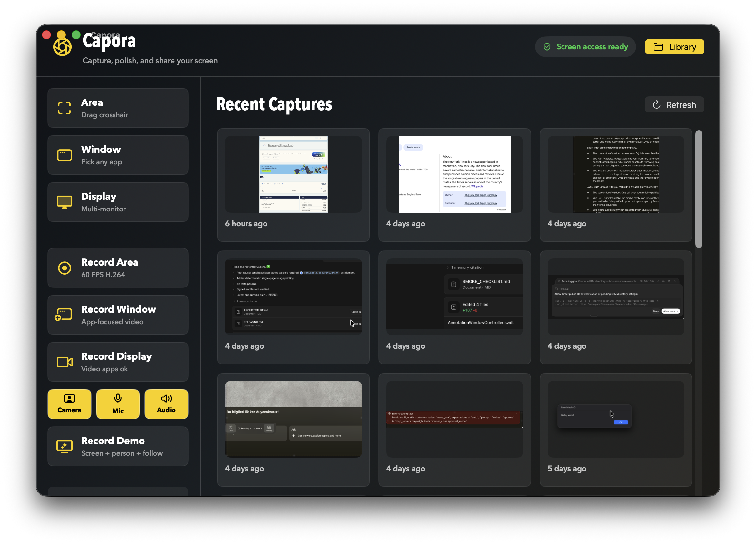Open the Fixed and restarted Capora capture
Image resolution: width=756 pixels, height=544 pixels.
click(x=293, y=307)
